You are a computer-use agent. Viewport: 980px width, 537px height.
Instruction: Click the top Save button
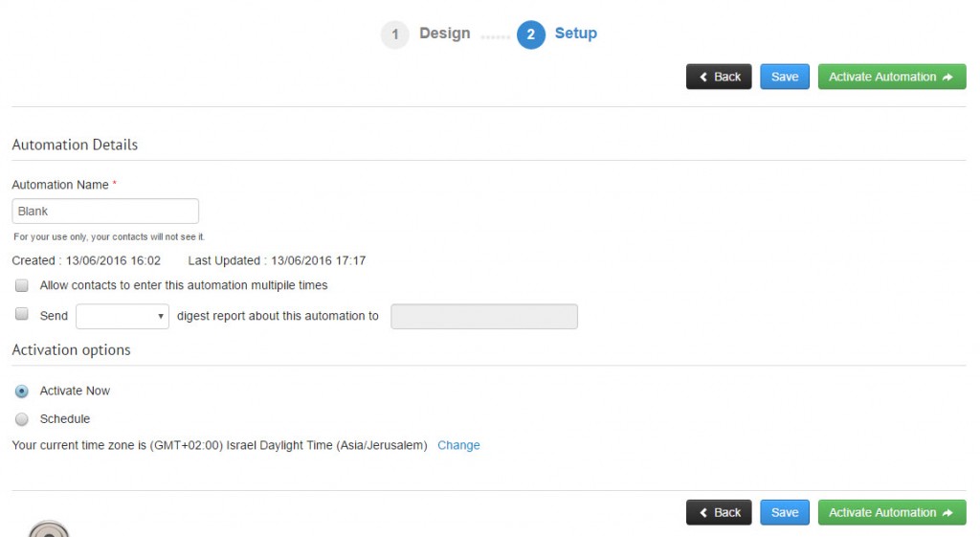click(x=785, y=77)
